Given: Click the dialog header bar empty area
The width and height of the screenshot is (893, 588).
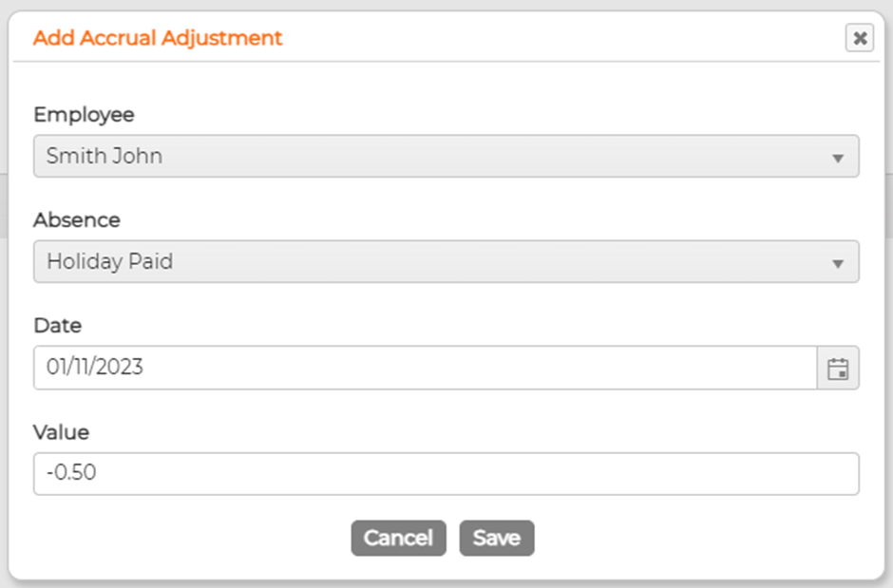Looking at the screenshot, I should [570, 39].
